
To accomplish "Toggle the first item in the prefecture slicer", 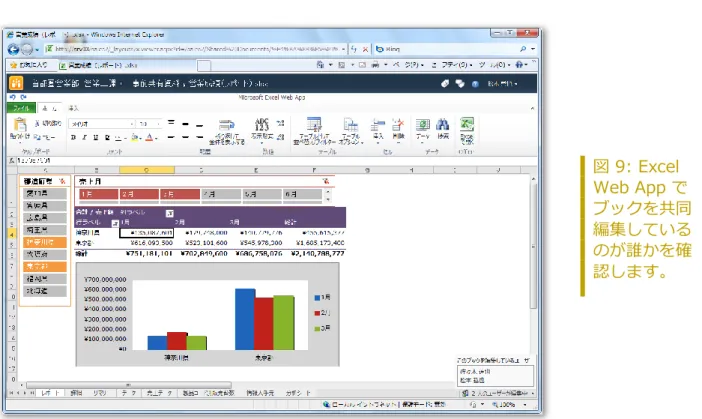I will tap(45, 193).
